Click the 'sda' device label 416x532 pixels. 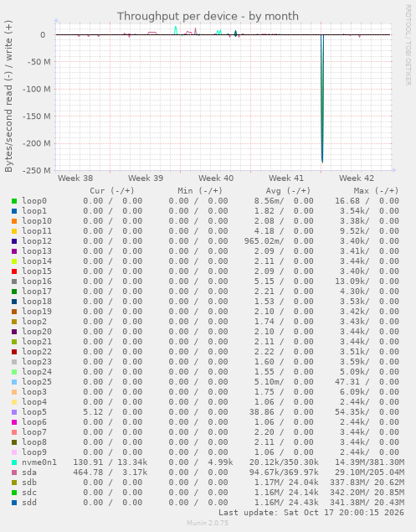(29, 473)
